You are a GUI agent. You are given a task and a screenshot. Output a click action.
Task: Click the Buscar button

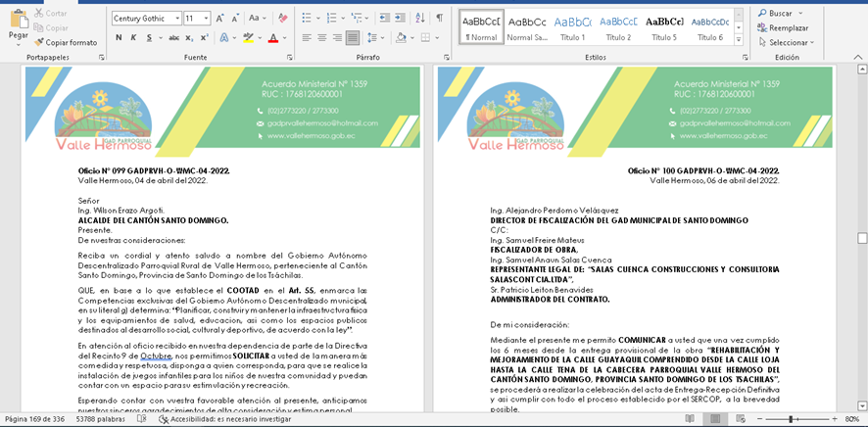(x=780, y=14)
